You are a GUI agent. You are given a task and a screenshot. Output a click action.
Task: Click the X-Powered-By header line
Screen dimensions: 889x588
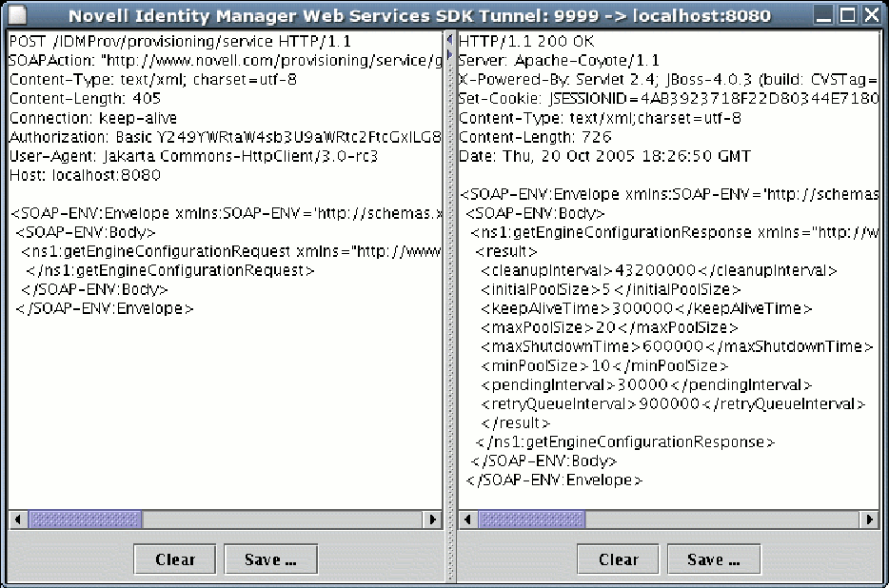(x=668, y=80)
